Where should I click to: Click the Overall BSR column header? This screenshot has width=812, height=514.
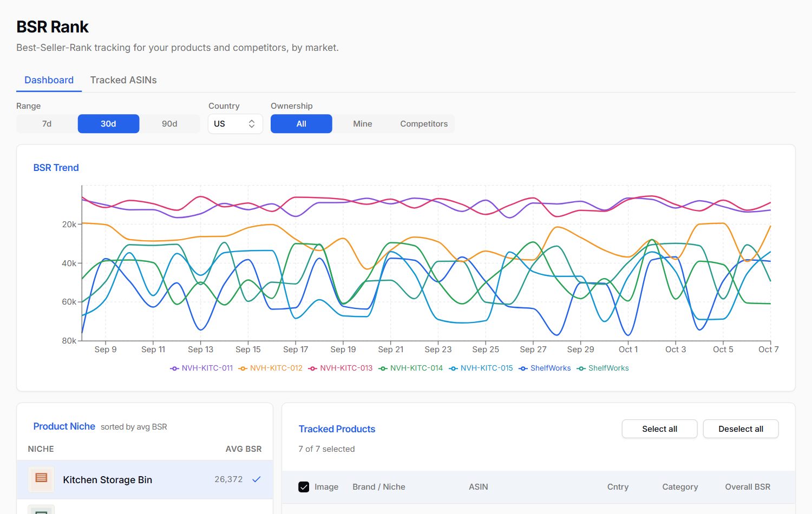[748, 487]
